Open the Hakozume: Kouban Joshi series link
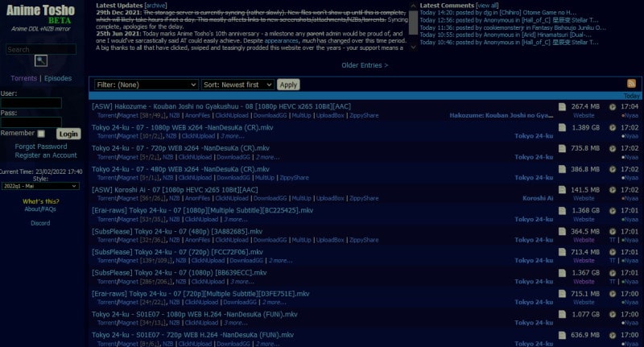 (x=501, y=115)
